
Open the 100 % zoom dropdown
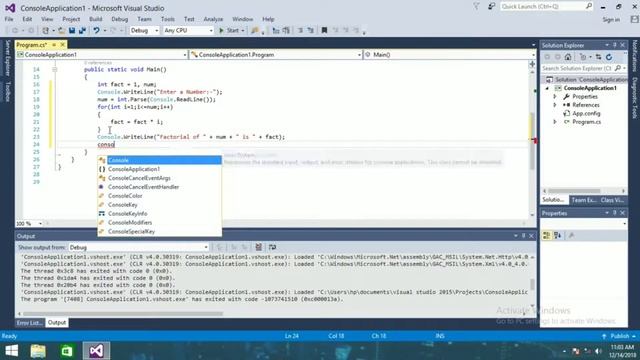coord(29,224)
